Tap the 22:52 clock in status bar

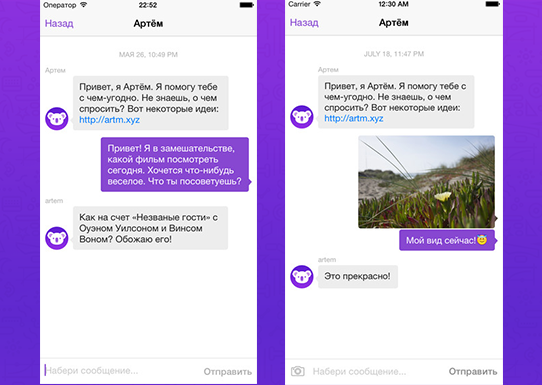pos(148,5)
